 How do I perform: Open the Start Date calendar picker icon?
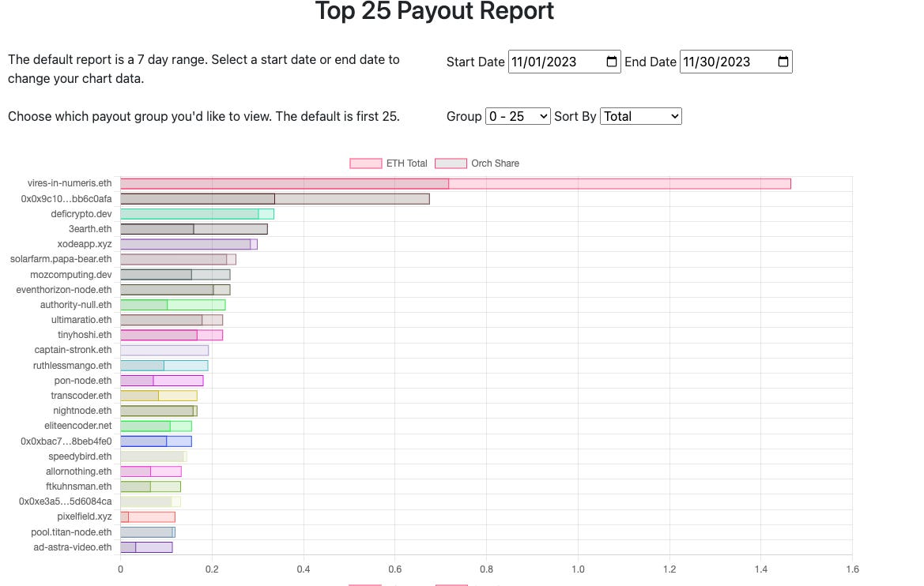click(611, 62)
